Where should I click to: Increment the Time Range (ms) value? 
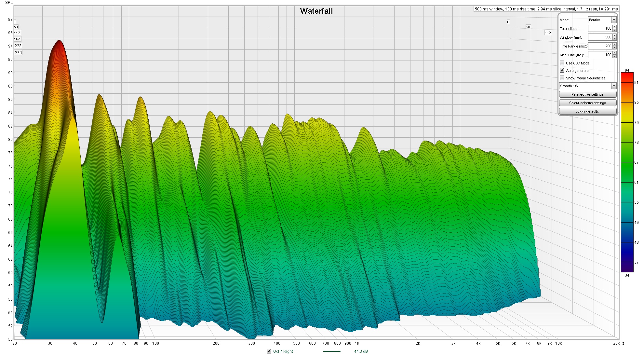[614, 45]
